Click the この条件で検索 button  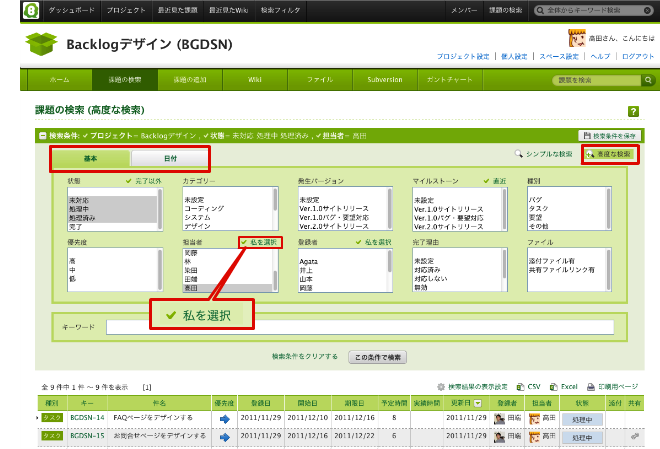click(x=378, y=357)
